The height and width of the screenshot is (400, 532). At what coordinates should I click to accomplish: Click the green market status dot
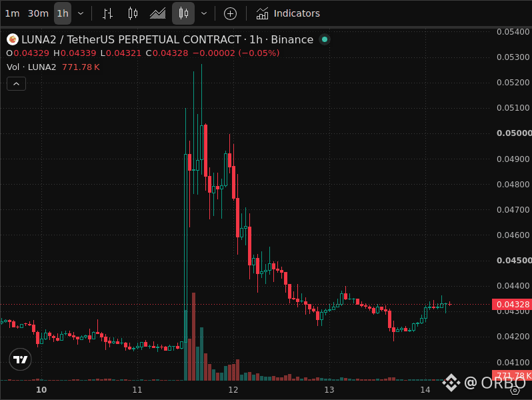(325, 39)
